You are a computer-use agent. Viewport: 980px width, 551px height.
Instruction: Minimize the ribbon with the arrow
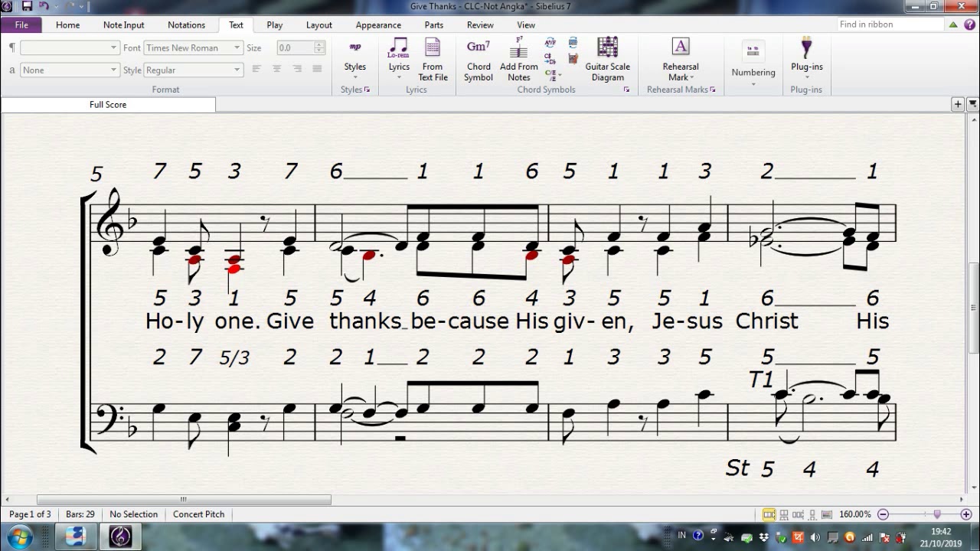953,24
